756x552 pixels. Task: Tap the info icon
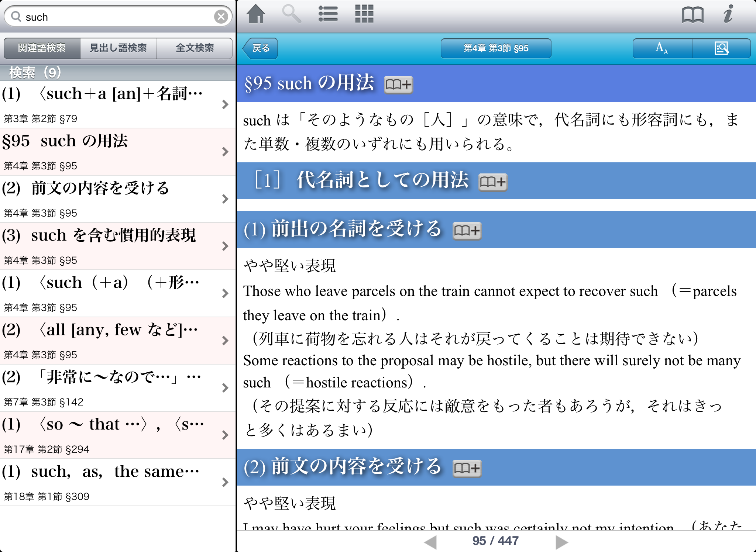728,15
